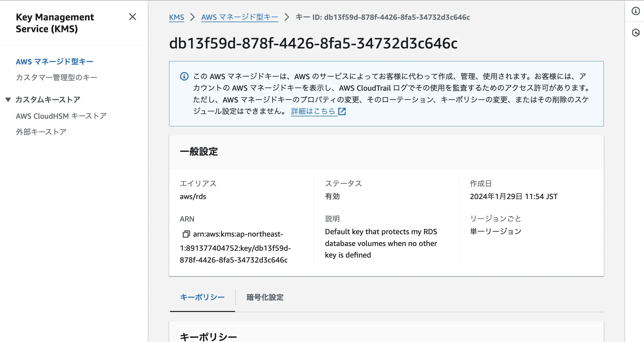Copy the key ARN to clipboard
This screenshot has width=644, height=342.
(x=186, y=234)
